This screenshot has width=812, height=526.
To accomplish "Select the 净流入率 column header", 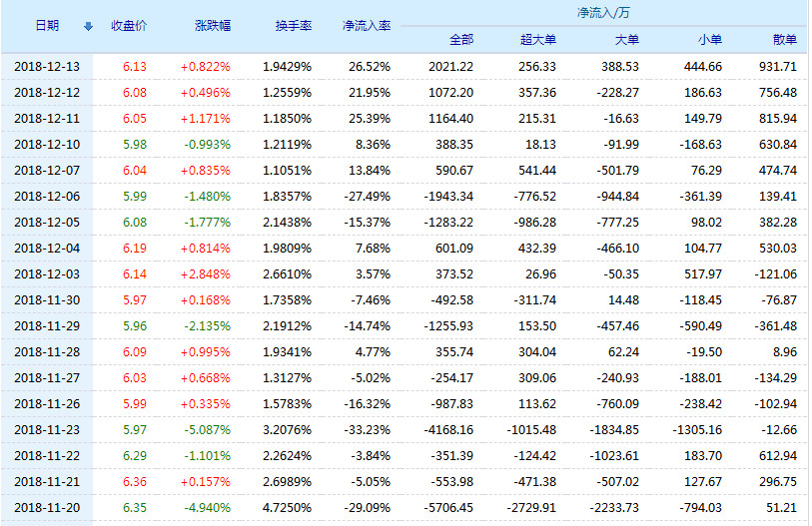I will [x=366, y=26].
